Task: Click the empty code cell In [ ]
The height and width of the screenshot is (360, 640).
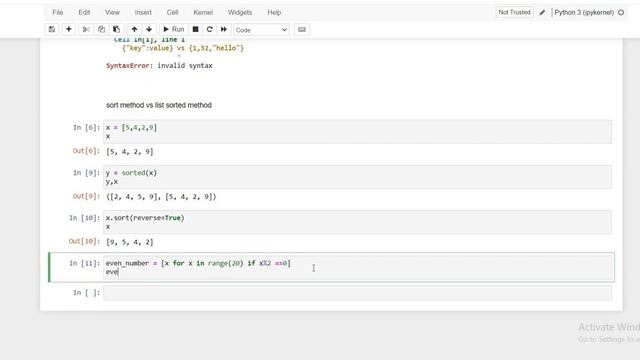Action: coord(357,293)
